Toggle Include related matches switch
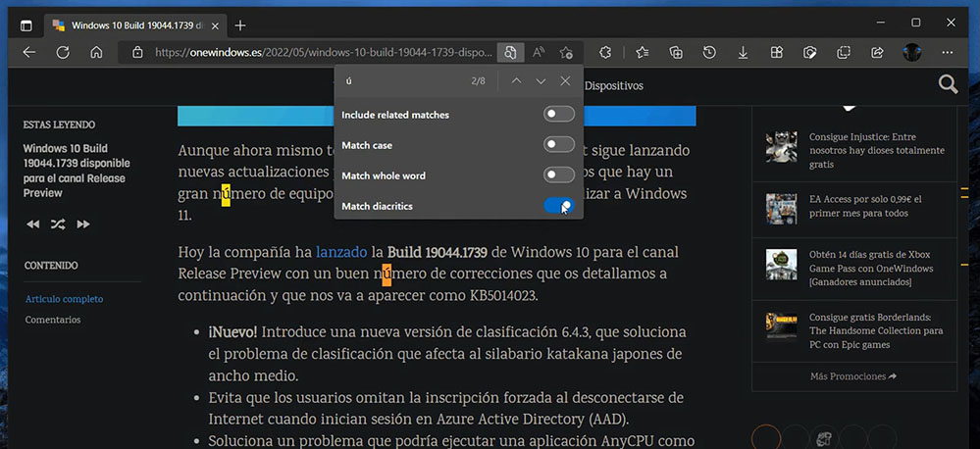This screenshot has width=980, height=449. click(x=559, y=115)
